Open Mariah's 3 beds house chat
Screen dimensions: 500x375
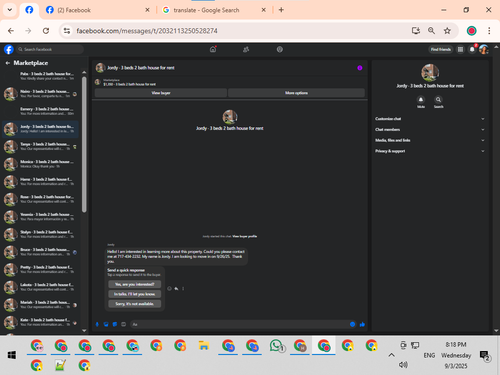tap(41, 305)
